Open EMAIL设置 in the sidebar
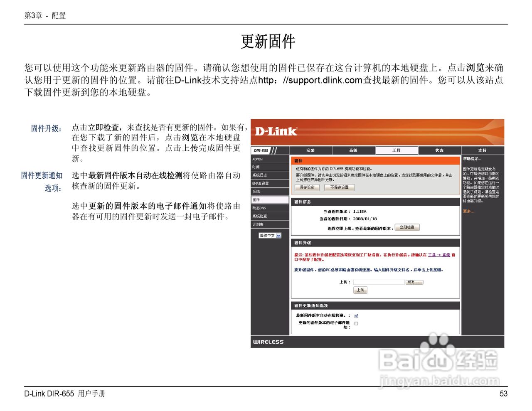This screenshot has width=532, height=411. click(x=270, y=183)
